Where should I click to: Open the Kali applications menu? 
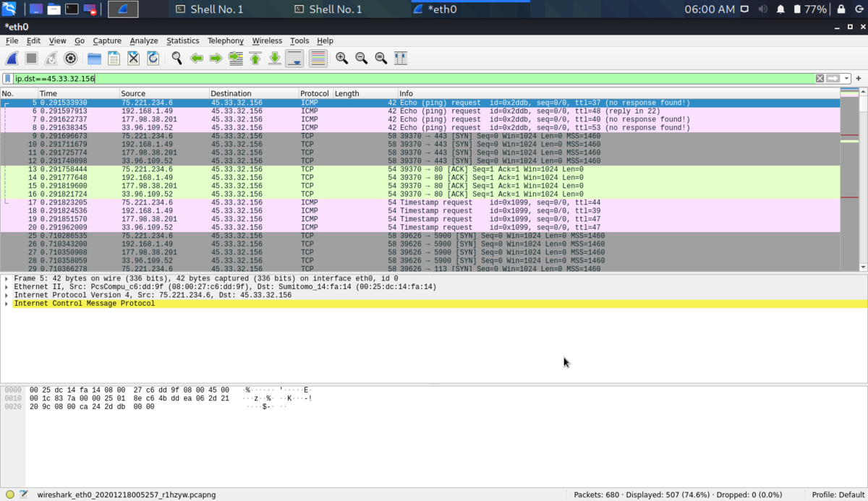[x=9, y=9]
